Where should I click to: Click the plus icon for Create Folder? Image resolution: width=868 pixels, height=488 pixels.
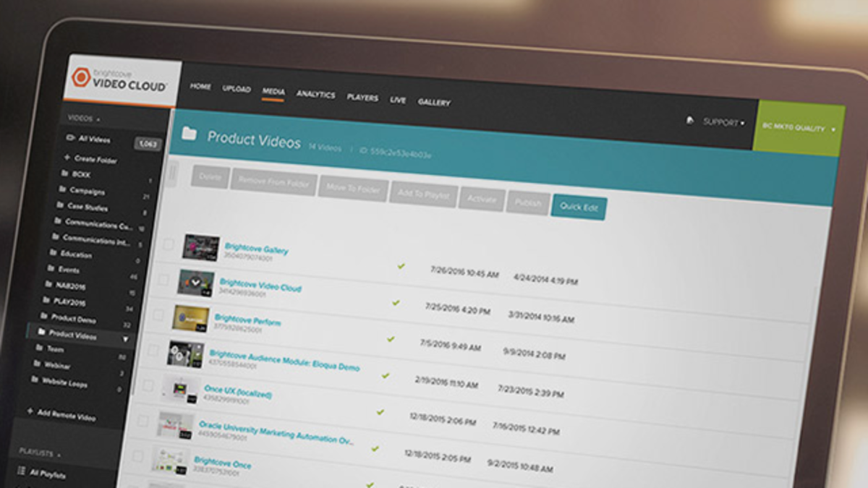67,157
